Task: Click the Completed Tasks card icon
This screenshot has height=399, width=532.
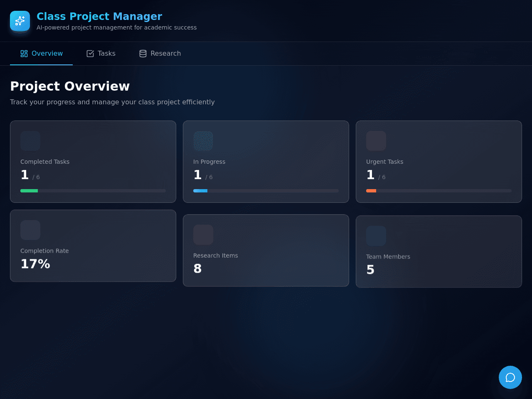Action: [30, 141]
